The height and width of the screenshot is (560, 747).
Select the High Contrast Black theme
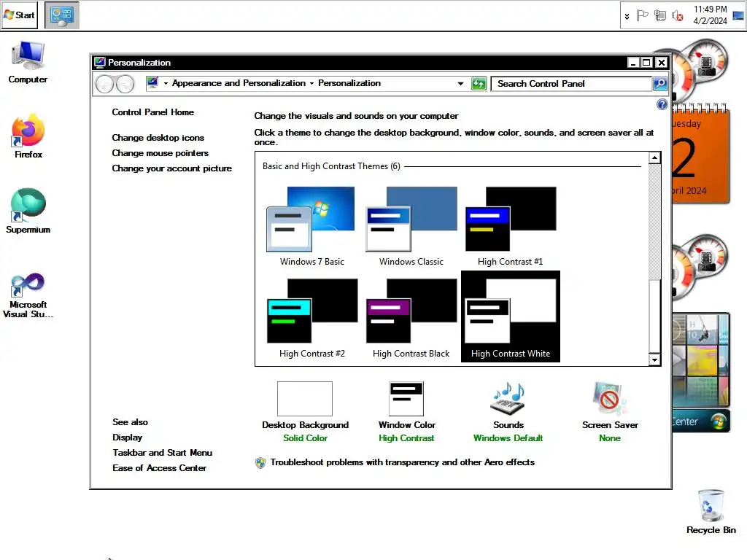click(411, 318)
